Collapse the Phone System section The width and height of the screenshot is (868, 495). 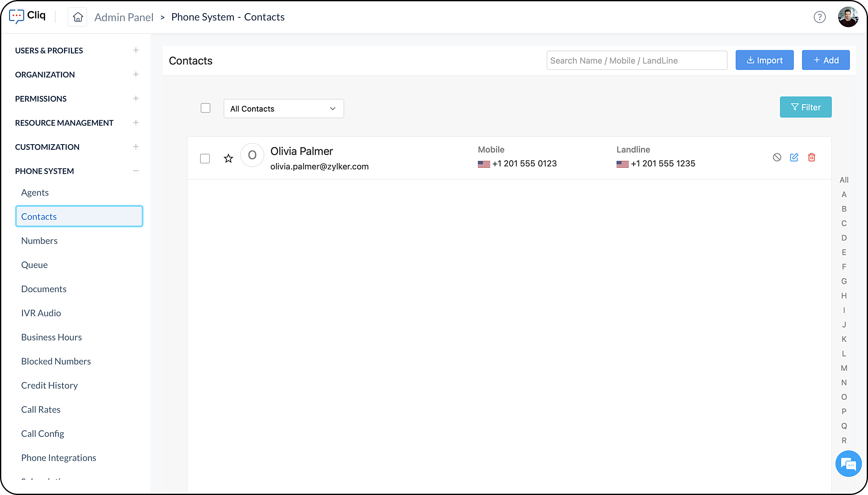[136, 171]
